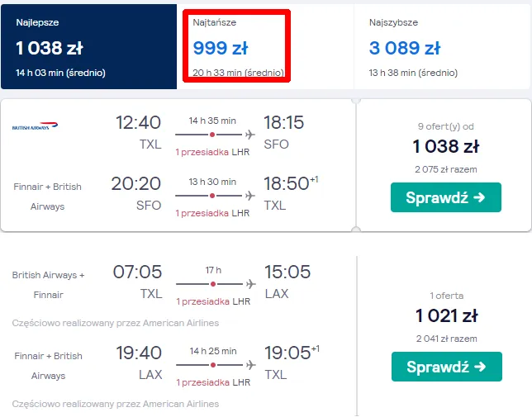Viewport: 532px width, 417px height.
Task: Click the airplane icon on the 20:20 SFO–TXL flight
Action: [249, 196]
